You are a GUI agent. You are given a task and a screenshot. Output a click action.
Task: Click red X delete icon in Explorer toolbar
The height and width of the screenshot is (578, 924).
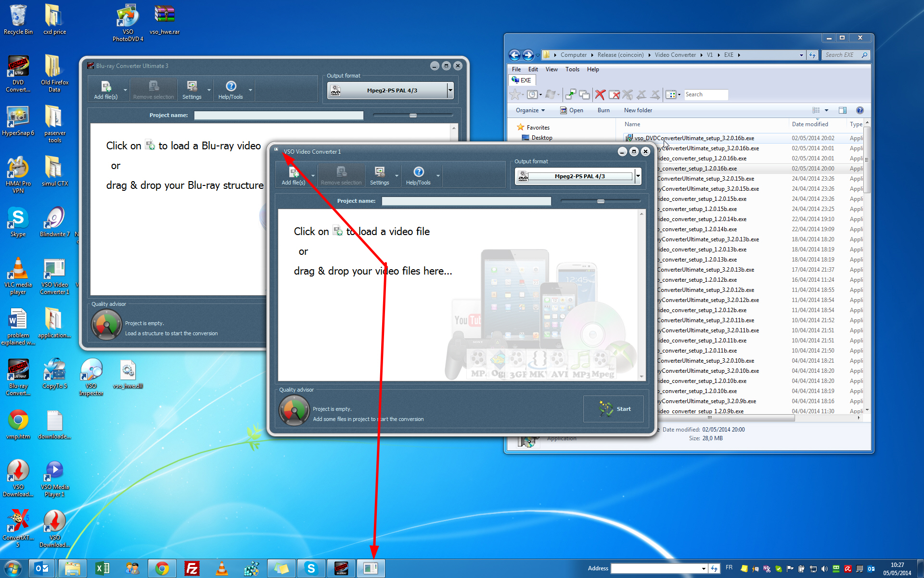[x=600, y=94]
